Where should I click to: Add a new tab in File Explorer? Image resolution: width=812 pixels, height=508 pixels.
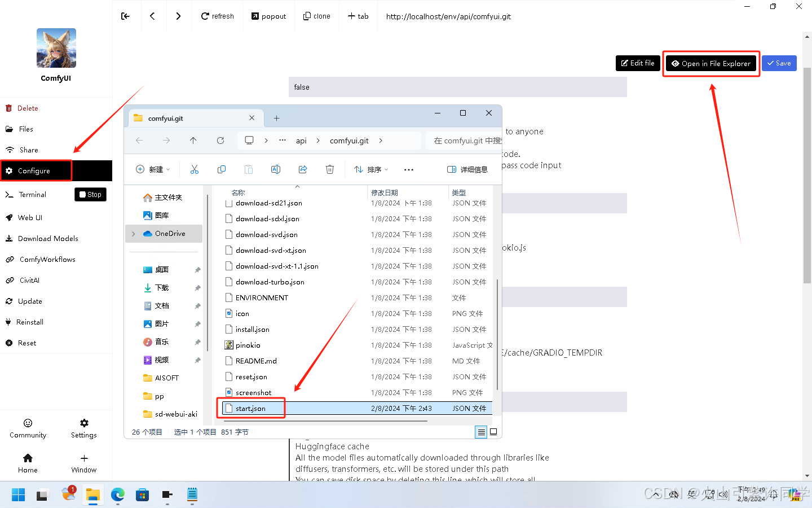click(x=276, y=118)
